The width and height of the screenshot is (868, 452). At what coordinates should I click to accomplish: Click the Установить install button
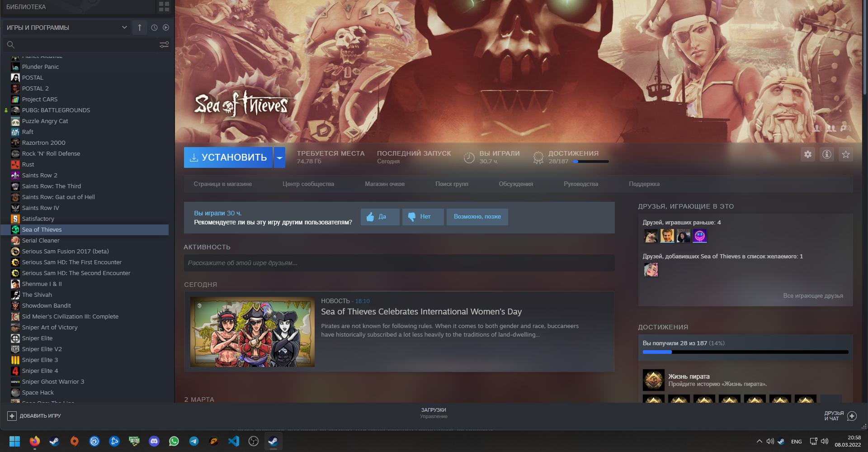click(x=228, y=157)
